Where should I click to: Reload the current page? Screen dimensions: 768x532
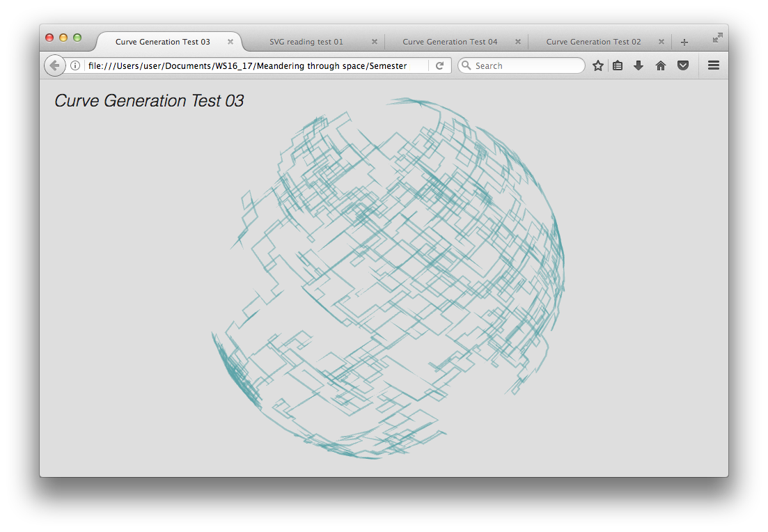click(x=439, y=65)
